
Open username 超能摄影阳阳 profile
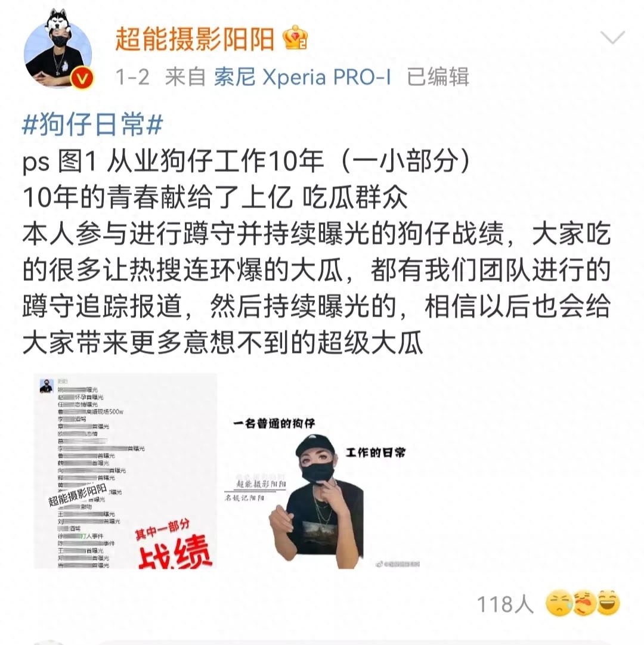[194, 39]
